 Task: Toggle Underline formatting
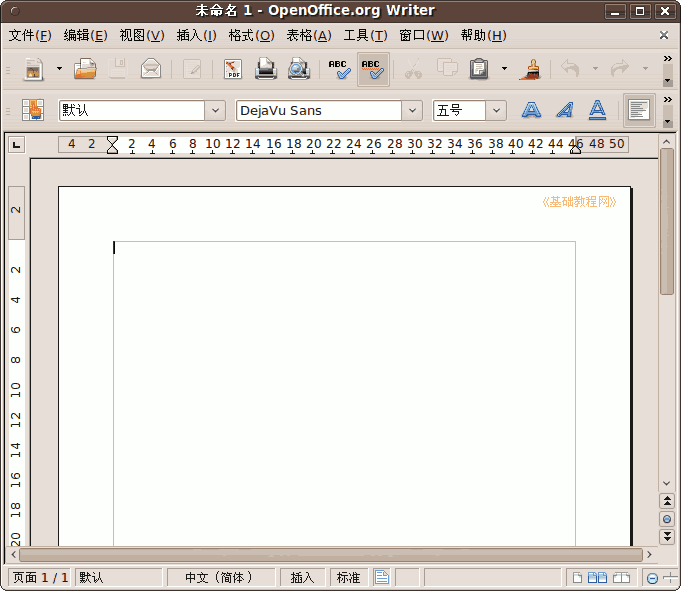[598, 110]
